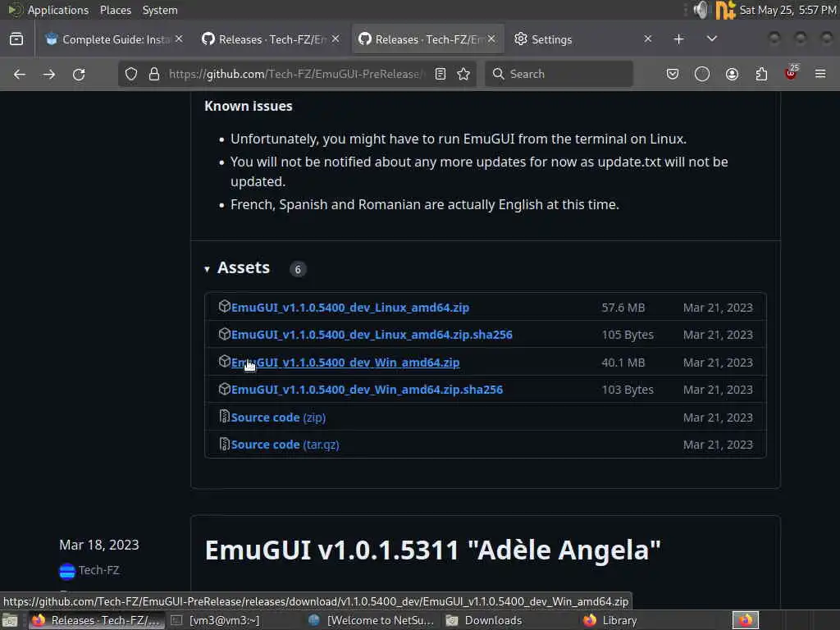This screenshot has width=840, height=630.
Task: Click the Firefox workspace icon in the bottom panel
Action: click(x=746, y=620)
